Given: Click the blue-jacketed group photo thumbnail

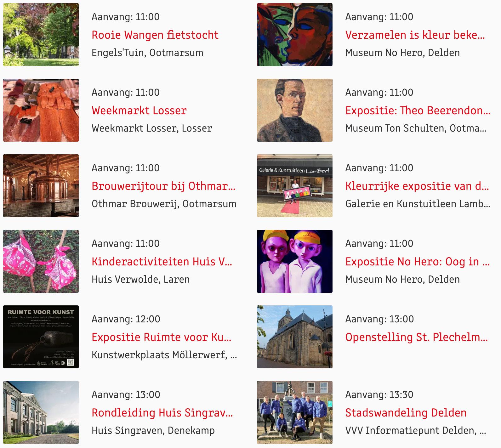Looking at the screenshot, I should click(x=295, y=412).
